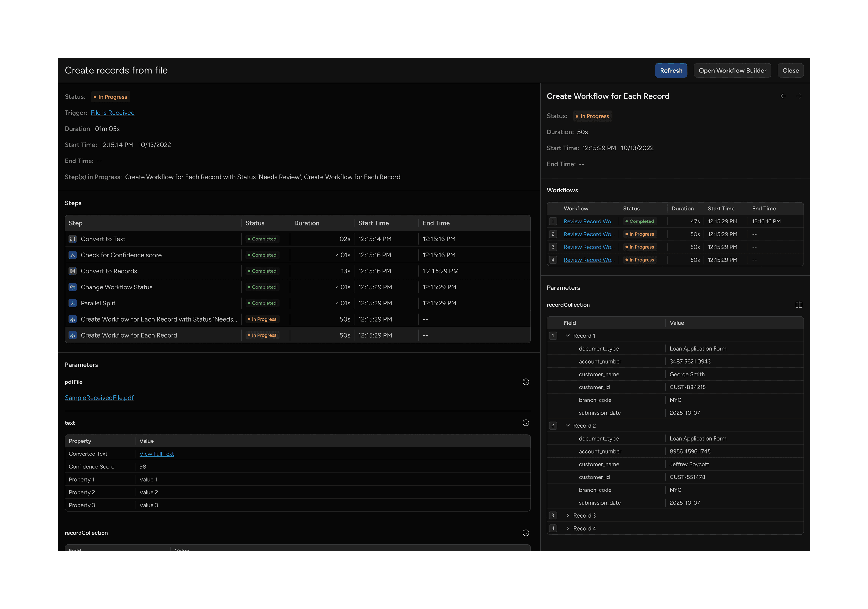The image size is (868, 609).
Task: Click the Convert to Text step icon
Action: [x=73, y=239]
